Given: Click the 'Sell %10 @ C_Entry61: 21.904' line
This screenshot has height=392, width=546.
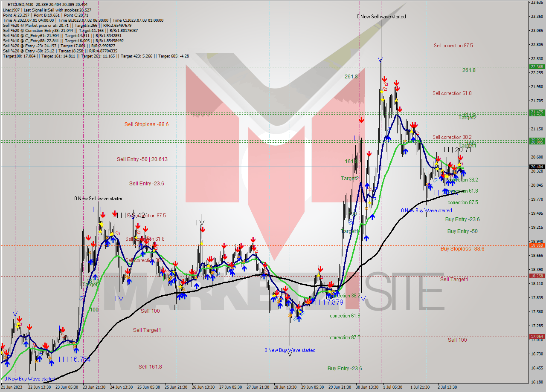Looking at the screenshot, I should click(x=62, y=36).
